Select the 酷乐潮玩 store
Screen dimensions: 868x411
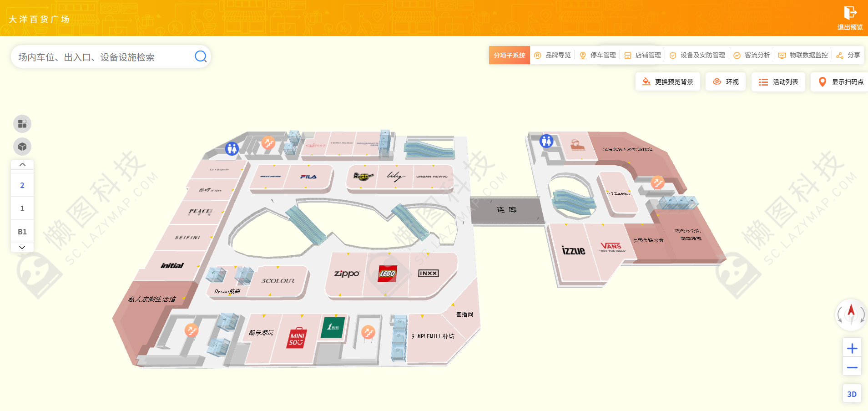pos(261,333)
